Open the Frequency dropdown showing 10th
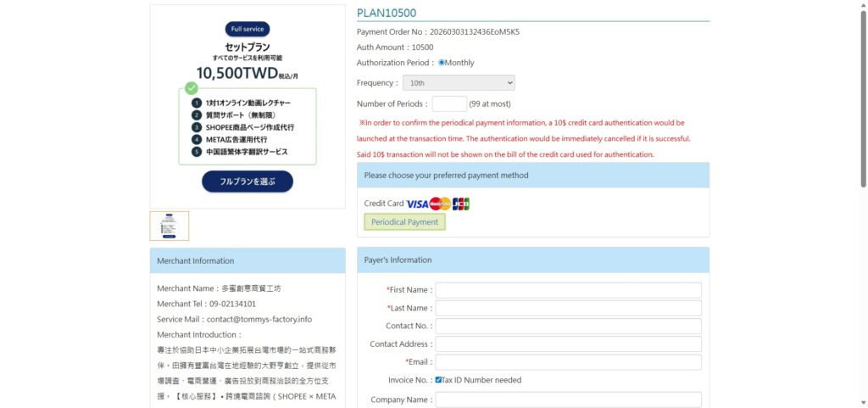868x408 pixels. (x=459, y=83)
